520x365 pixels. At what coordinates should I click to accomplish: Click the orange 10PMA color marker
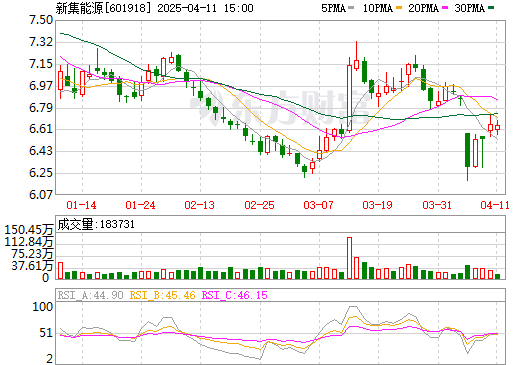click(x=398, y=8)
